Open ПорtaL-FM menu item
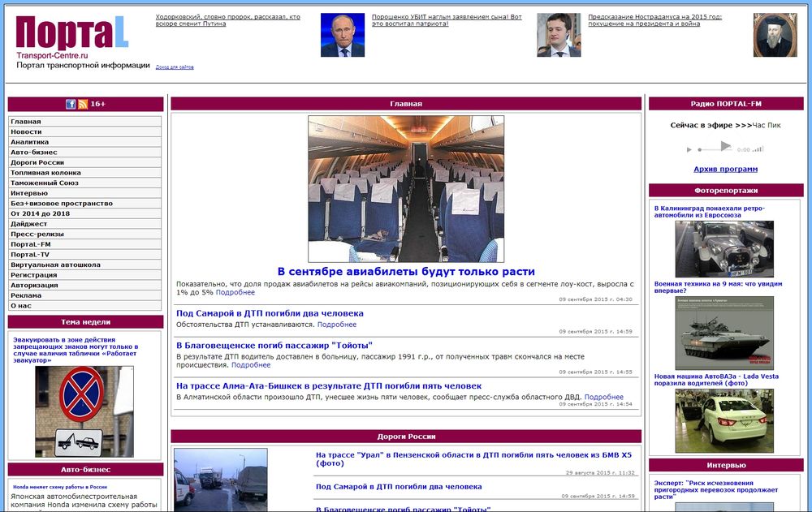Screen dimensions: 812x512 click(85, 244)
